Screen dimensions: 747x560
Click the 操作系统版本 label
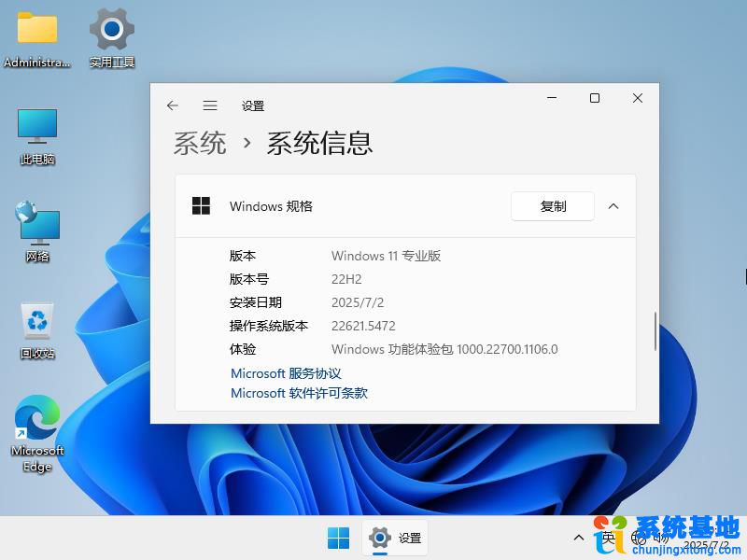point(269,326)
